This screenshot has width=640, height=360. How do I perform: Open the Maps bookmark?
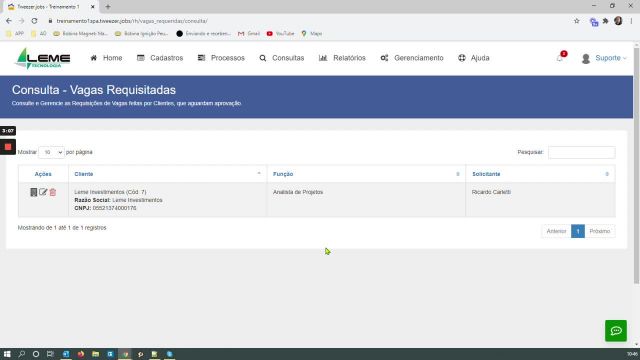(x=312, y=33)
